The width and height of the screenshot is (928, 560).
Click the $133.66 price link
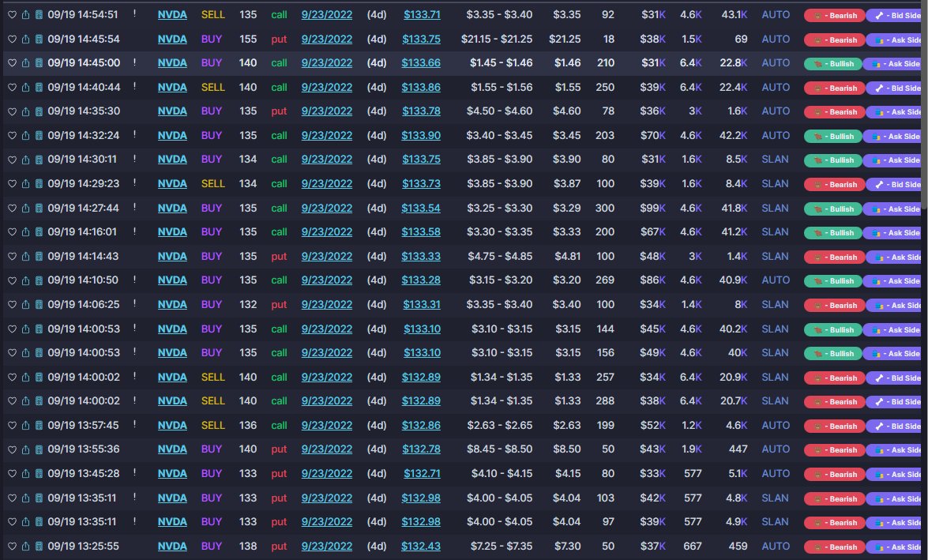[421, 62]
